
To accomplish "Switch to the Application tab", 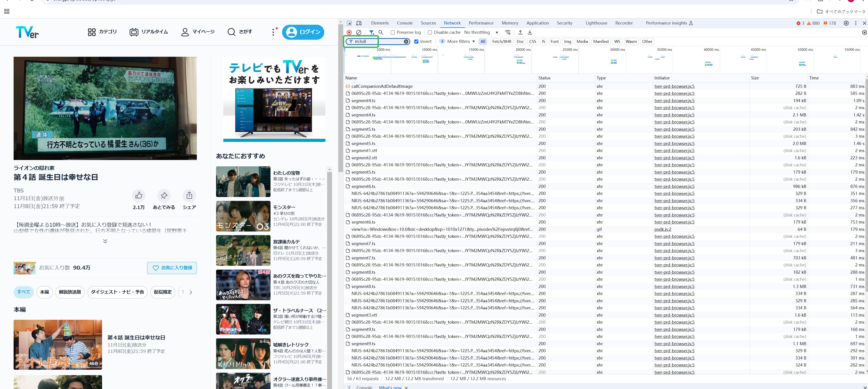I will 537,23.
